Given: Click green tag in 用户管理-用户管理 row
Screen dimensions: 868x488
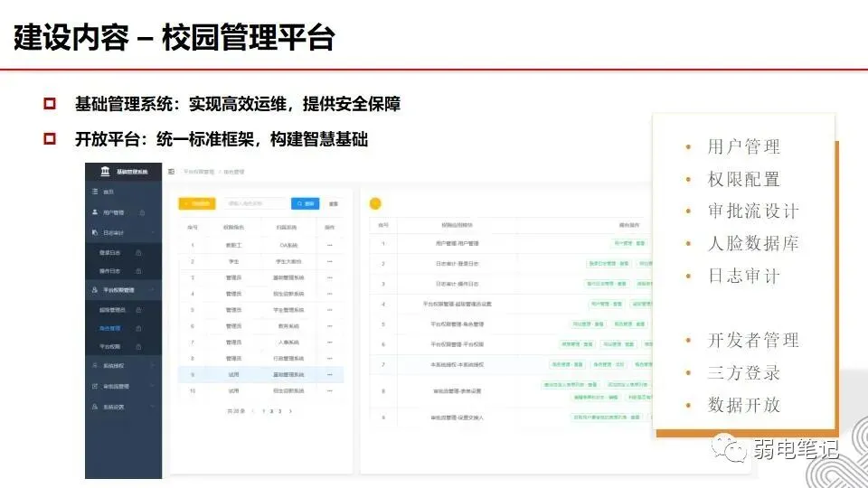Looking at the screenshot, I should [629, 243].
